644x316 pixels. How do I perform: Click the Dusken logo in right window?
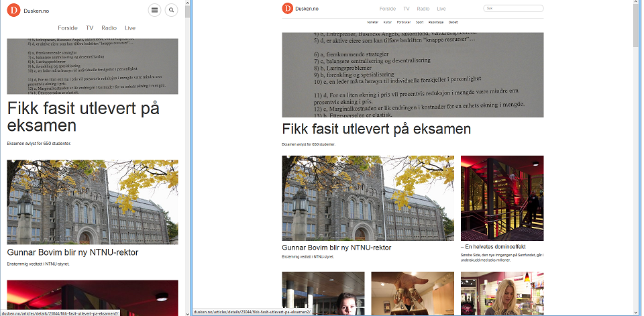coord(288,8)
